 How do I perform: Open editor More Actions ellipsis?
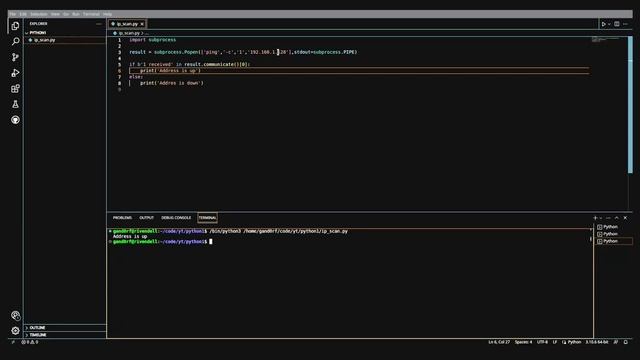tap(625, 24)
